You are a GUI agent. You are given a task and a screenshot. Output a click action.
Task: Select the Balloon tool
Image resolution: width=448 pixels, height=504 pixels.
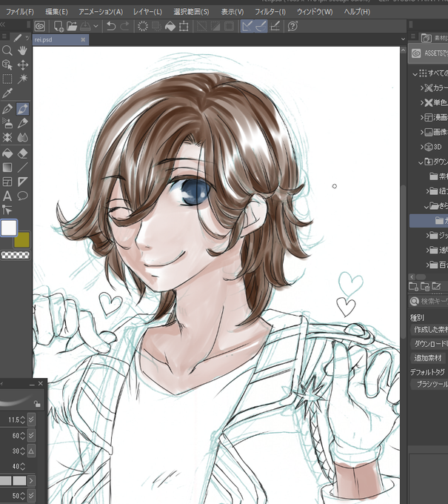(x=22, y=196)
